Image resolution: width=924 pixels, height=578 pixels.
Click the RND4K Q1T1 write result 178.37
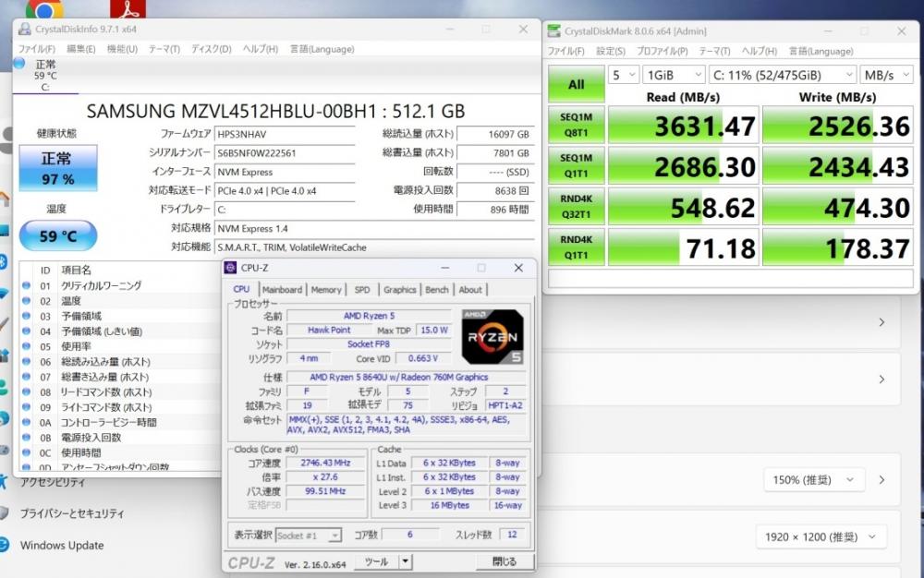click(x=837, y=247)
